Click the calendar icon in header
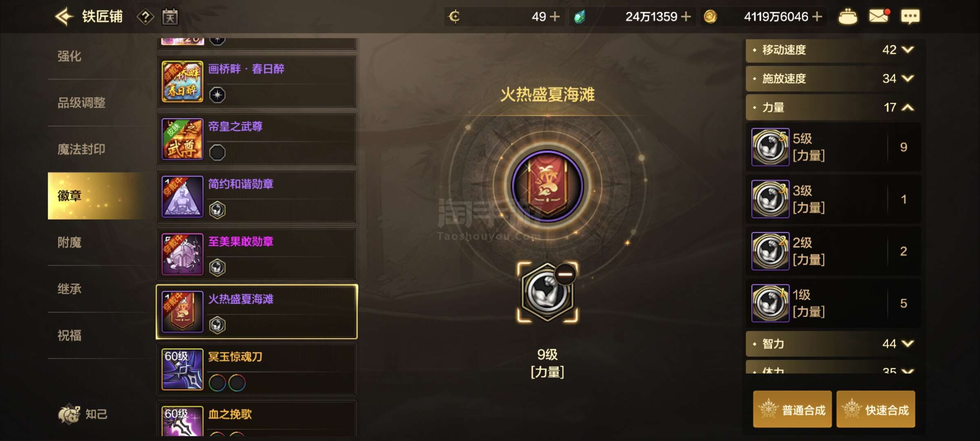 pyautogui.click(x=170, y=17)
